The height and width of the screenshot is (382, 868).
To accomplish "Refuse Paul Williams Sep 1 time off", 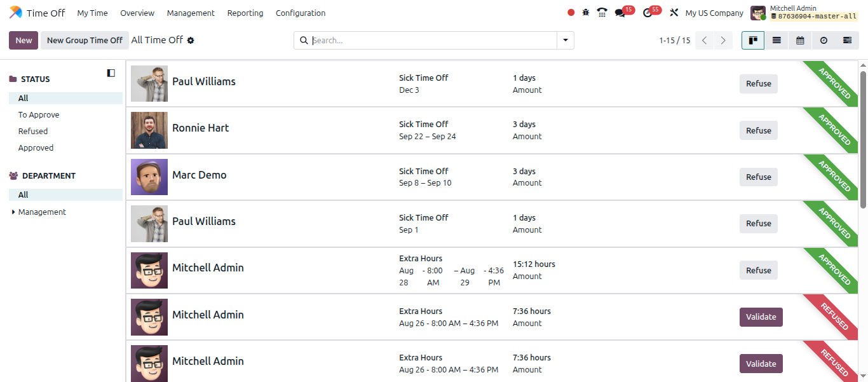I will (x=758, y=223).
